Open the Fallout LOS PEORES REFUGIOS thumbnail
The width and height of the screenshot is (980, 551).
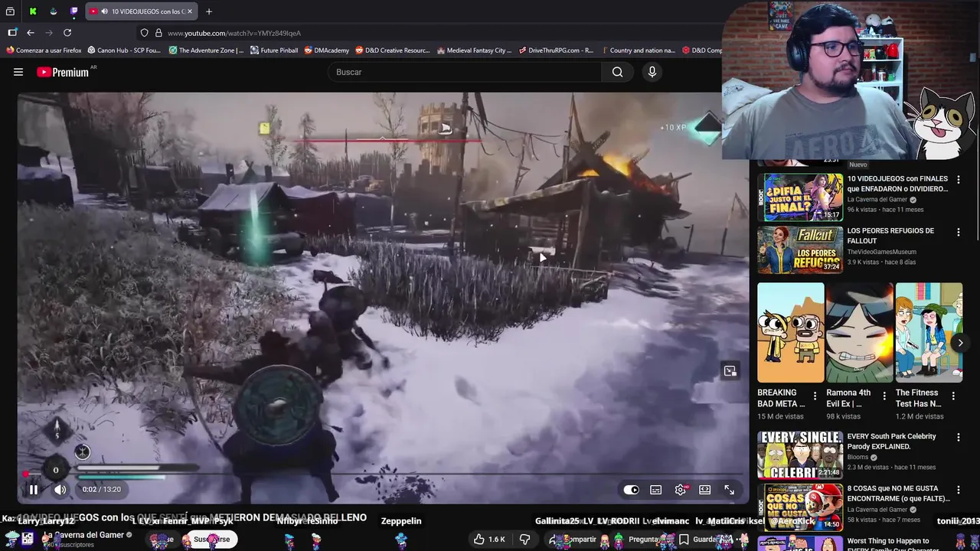click(x=800, y=249)
